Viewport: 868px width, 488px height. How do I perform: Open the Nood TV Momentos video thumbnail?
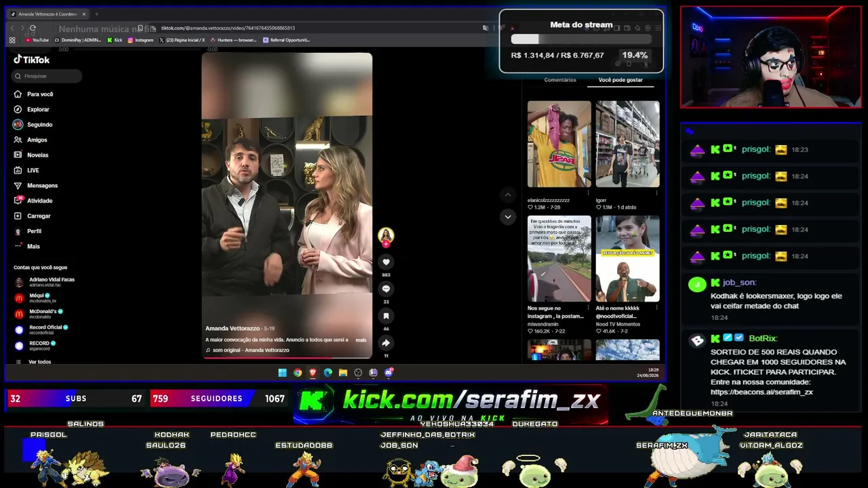(x=627, y=259)
